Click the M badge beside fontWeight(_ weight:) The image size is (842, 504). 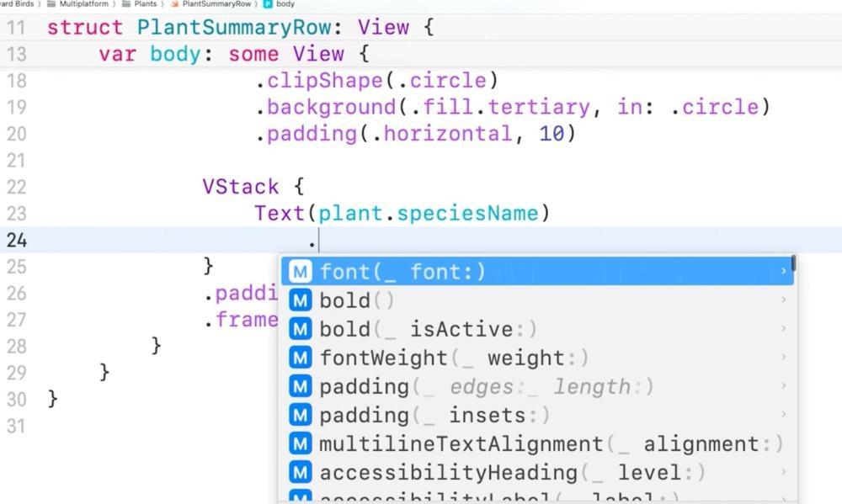pyautogui.click(x=300, y=357)
